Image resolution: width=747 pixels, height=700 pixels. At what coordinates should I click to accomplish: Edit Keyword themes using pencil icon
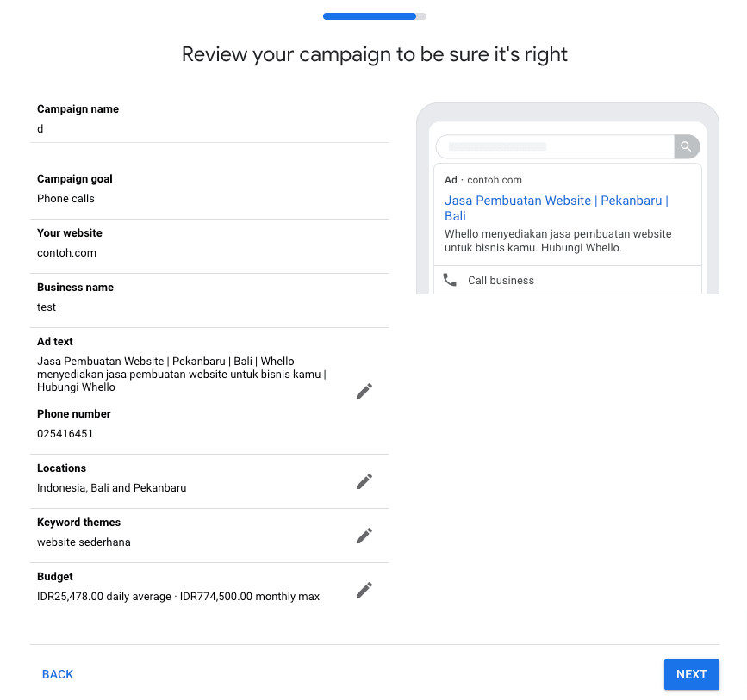364,536
